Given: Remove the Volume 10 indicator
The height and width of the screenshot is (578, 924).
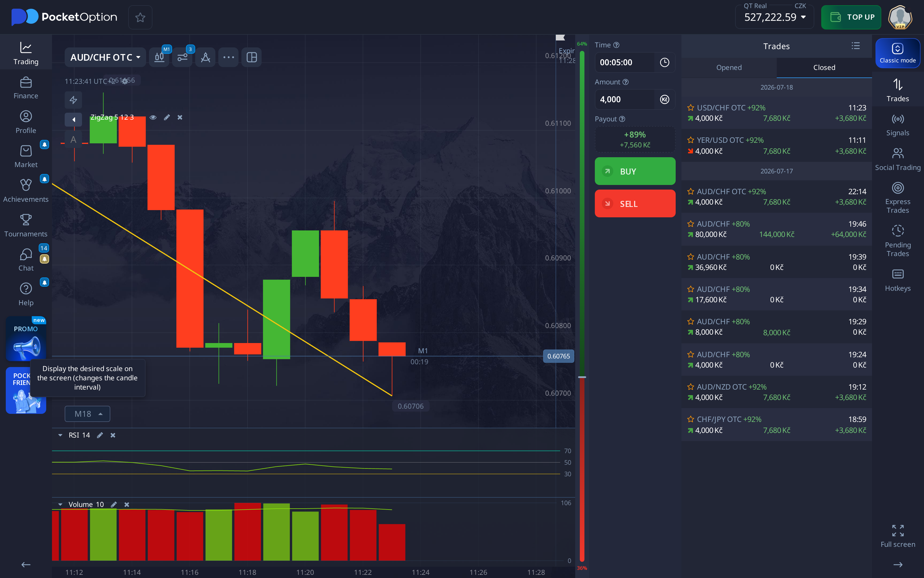Looking at the screenshot, I should point(127,505).
